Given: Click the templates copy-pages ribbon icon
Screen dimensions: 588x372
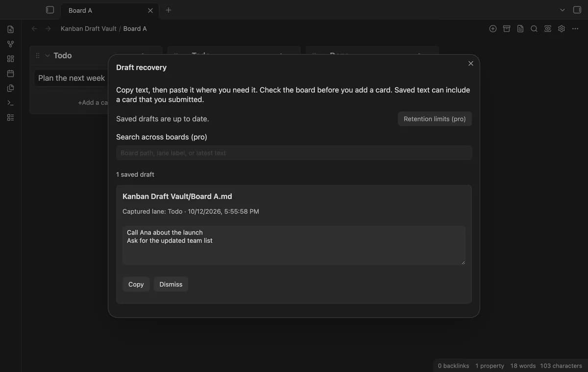Looking at the screenshot, I should point(10,88).
